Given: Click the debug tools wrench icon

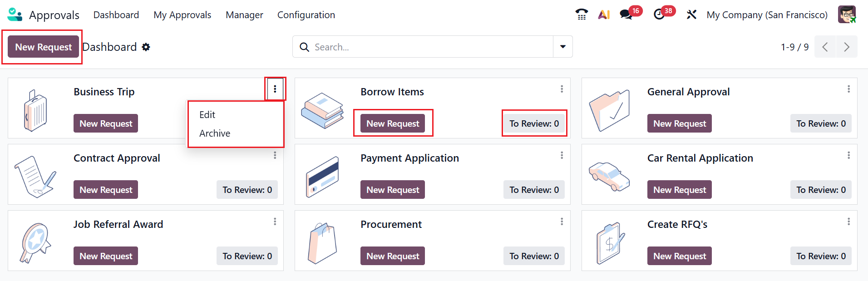Looking at the screenshot, I should 691,15.
